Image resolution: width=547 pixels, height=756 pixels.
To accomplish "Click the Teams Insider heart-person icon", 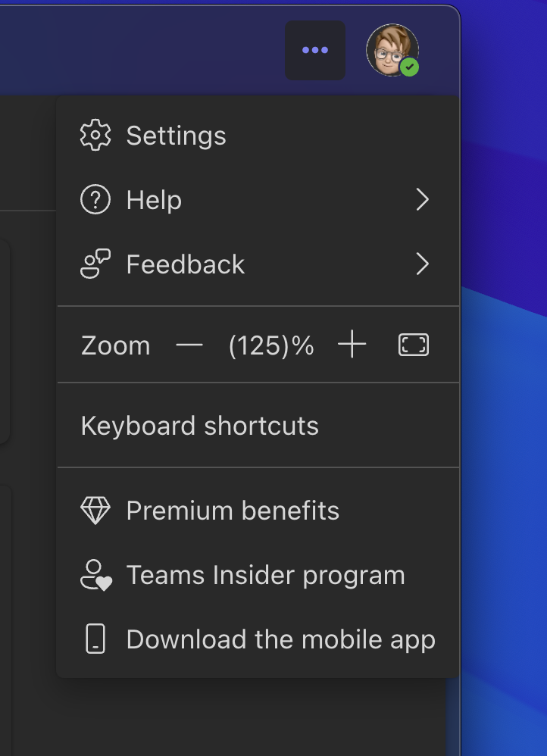I will pos(96,575).
